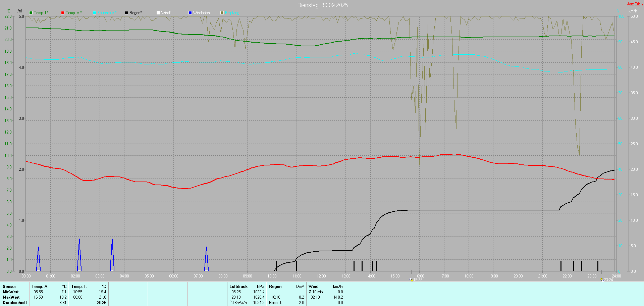Click the white Wind legend square
The image size is (644, 306).
coord(158,13)
